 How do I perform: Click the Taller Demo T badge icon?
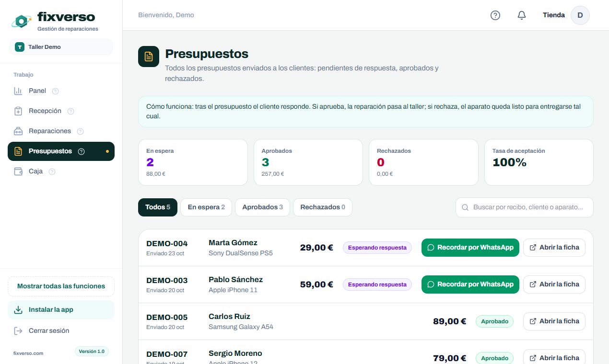(20, 47)
